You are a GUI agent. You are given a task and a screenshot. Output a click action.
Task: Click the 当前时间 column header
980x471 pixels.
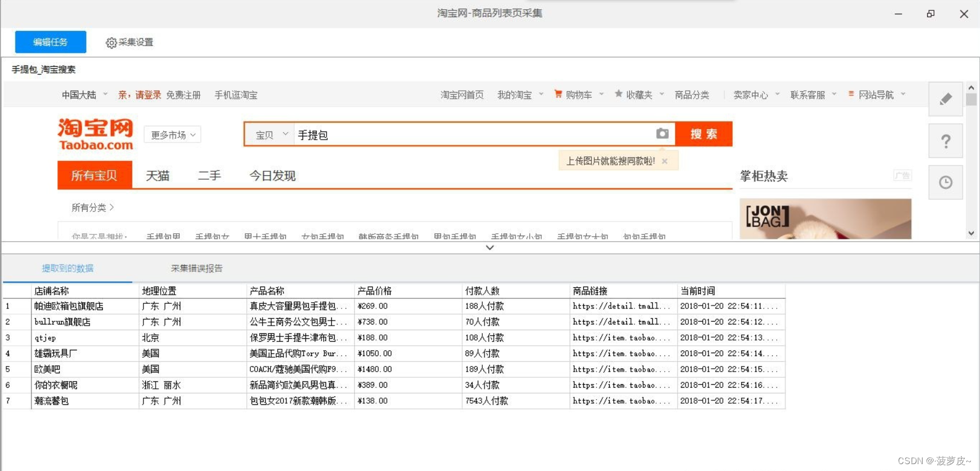click(731, 291)
